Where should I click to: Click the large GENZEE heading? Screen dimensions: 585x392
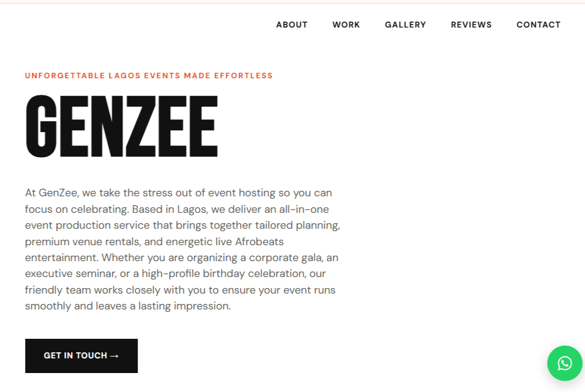point(122,126)
